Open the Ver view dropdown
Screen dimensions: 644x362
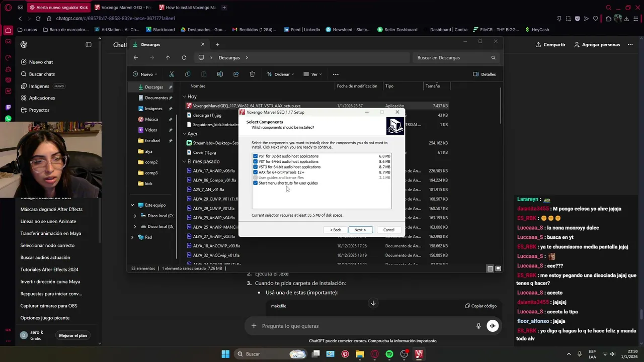point(313,74)
